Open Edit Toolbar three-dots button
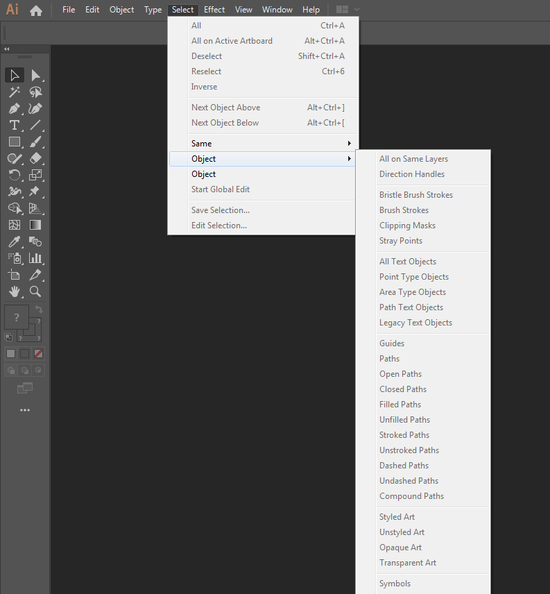The width and height of the screenshot is (550, 594). click(x=25, y=410)
